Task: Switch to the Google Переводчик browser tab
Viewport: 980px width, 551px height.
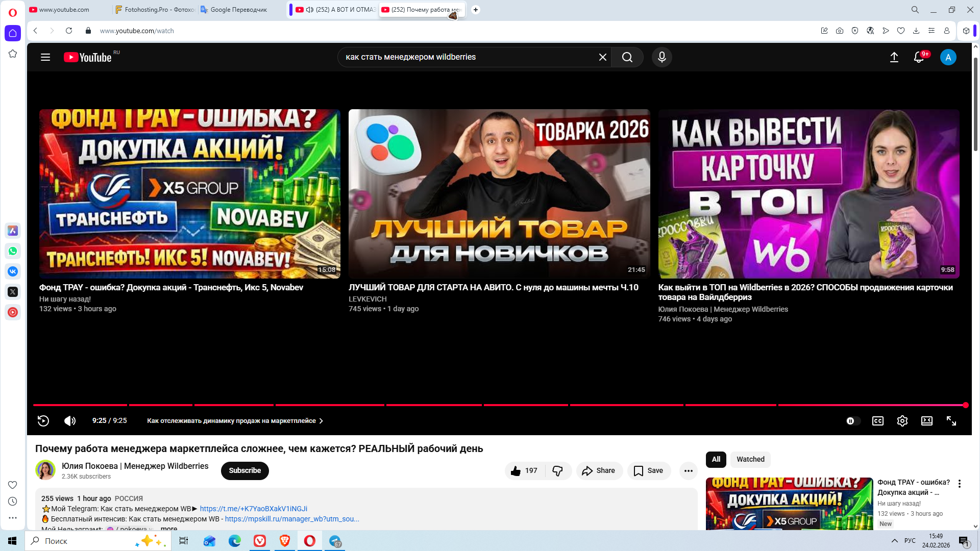Action: pos(238,10)
